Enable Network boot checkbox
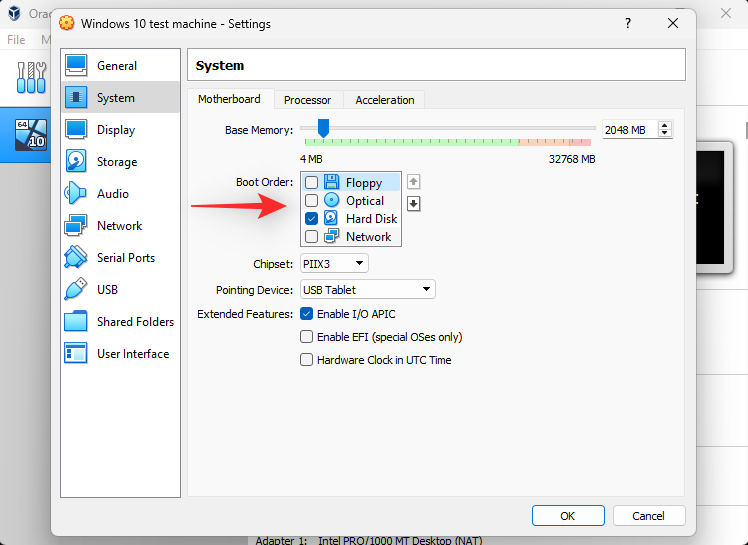 pyautogui.click(x=312, y=236)
